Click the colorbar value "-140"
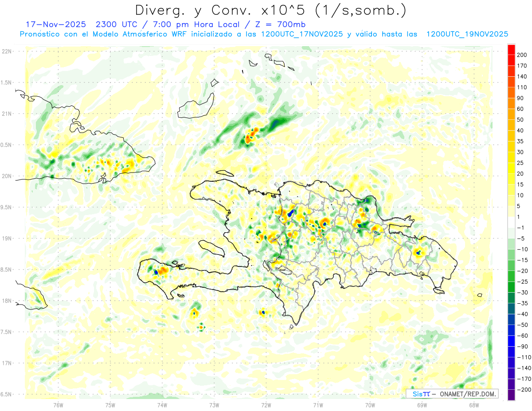Screen dimensions: 532x411 [524, 368]
